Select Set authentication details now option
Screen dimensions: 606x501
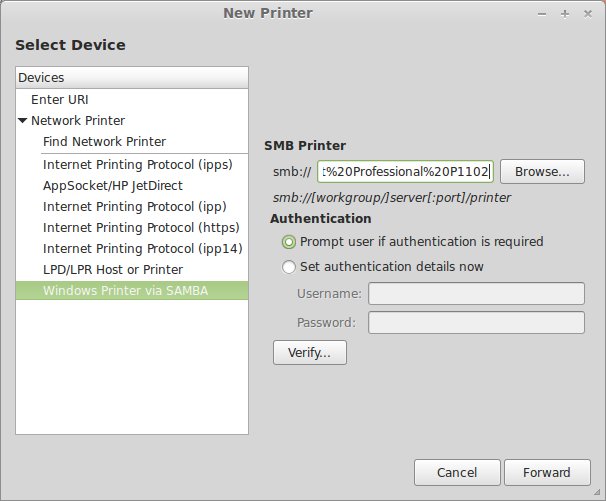pyautogui.click(x=290, y=267)
